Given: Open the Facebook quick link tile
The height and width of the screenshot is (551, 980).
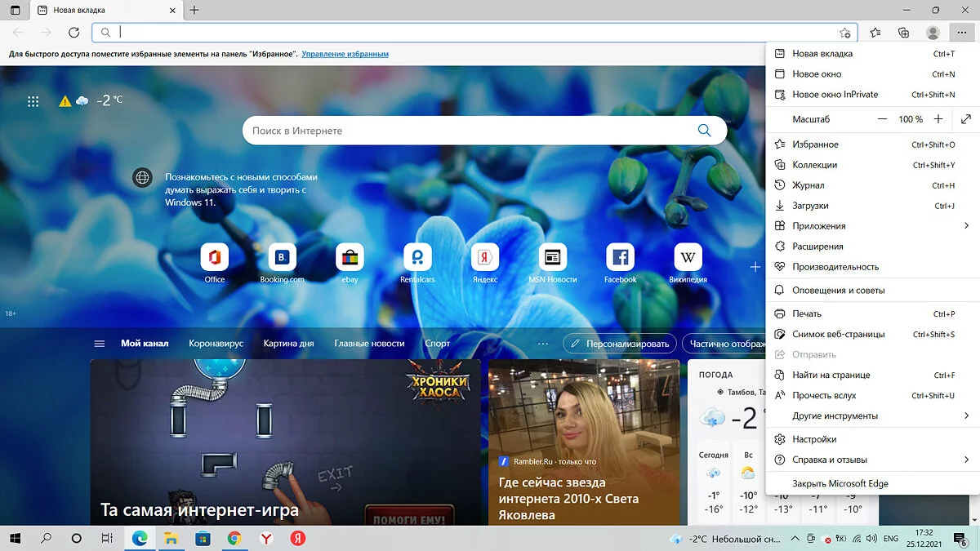Looking at the screenshot, I should pyautogui.click(x=620, y=259).
